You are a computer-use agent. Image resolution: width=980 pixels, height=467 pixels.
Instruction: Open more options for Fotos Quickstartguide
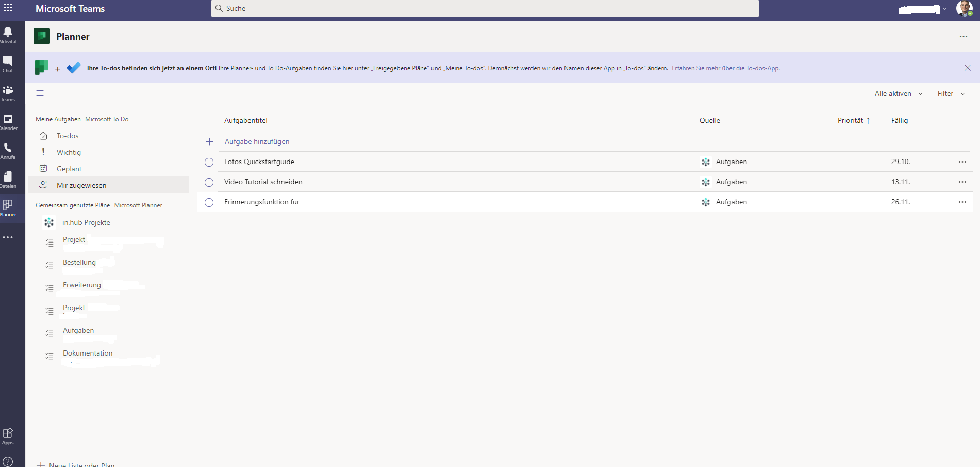[962, 162]
